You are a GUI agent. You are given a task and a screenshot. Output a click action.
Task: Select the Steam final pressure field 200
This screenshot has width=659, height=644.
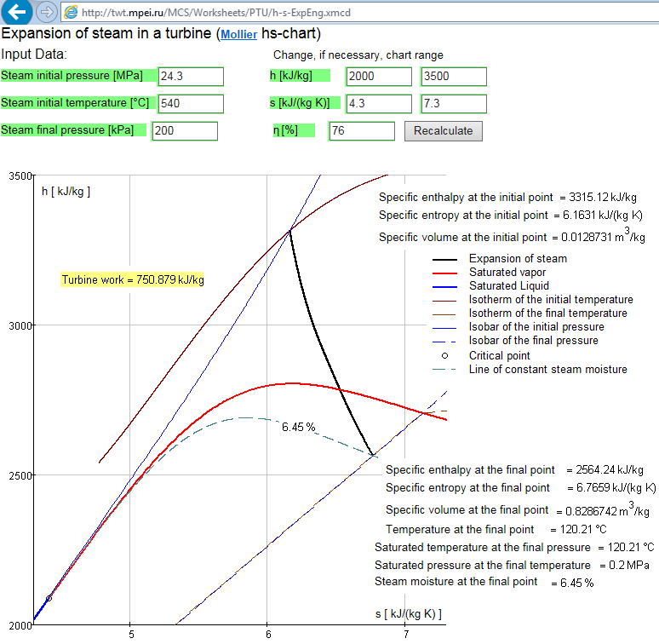pos(185,130)
